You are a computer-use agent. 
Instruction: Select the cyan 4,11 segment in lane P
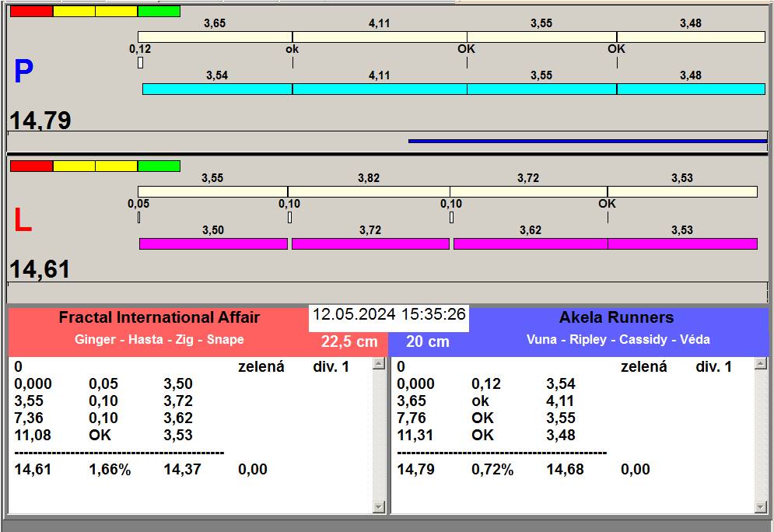380,89
